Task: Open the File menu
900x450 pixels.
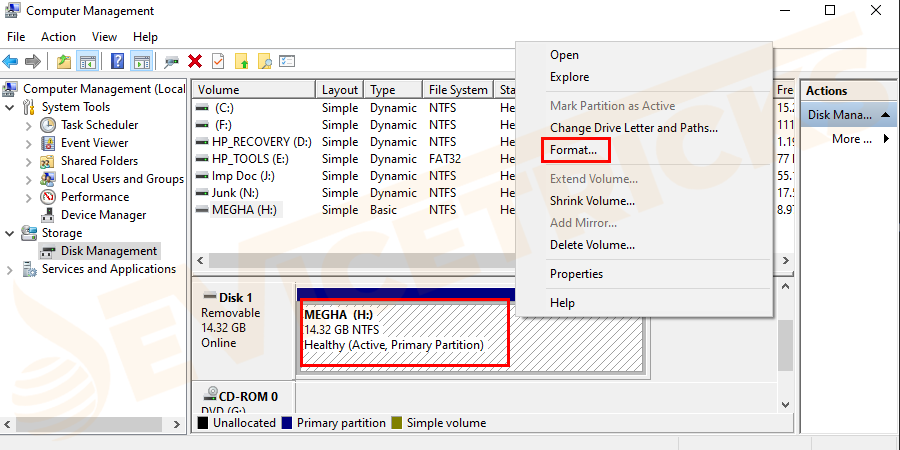Action: coord(16,37)
